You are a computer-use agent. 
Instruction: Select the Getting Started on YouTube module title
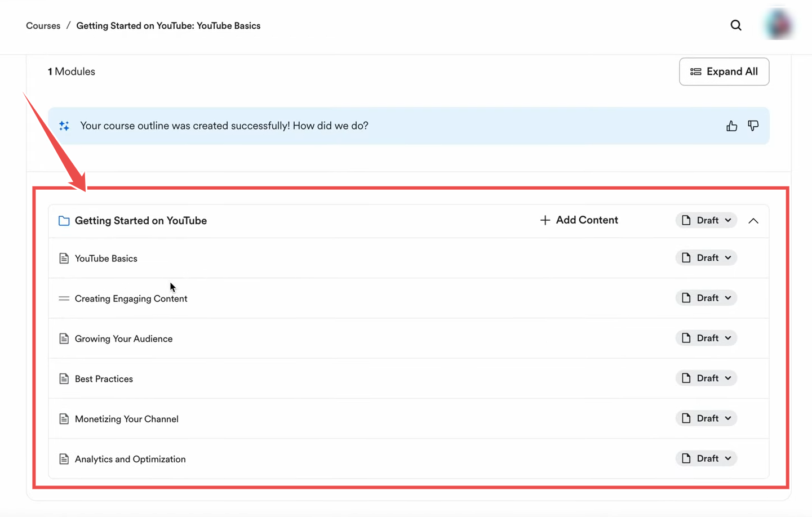point(141,221)
